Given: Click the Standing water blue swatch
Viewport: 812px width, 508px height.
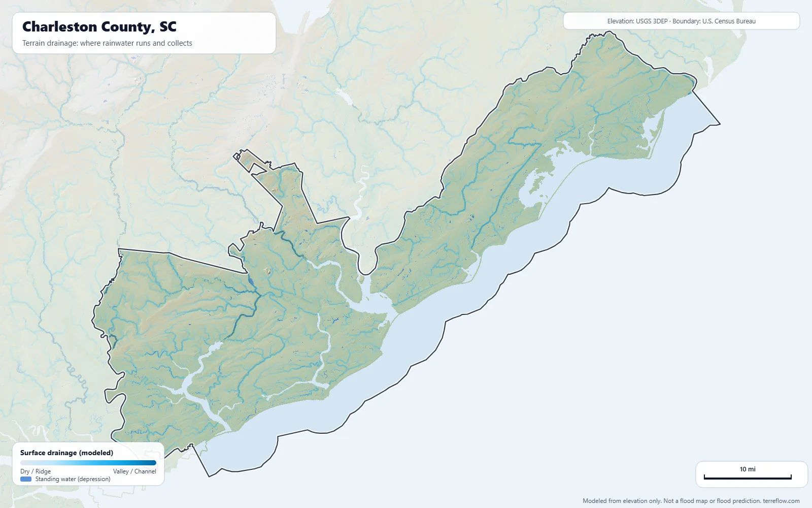Looking at the screenshot, I should click(x=26, y=479).
